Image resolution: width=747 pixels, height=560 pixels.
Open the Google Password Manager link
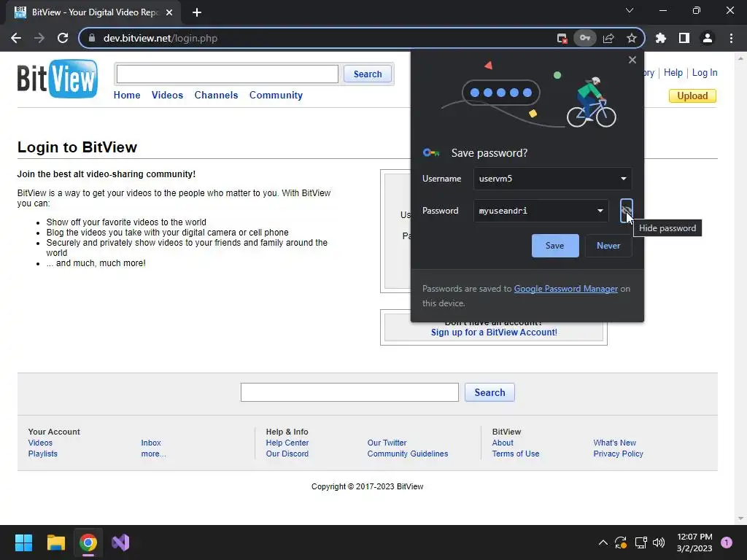[x=565, y=289]
